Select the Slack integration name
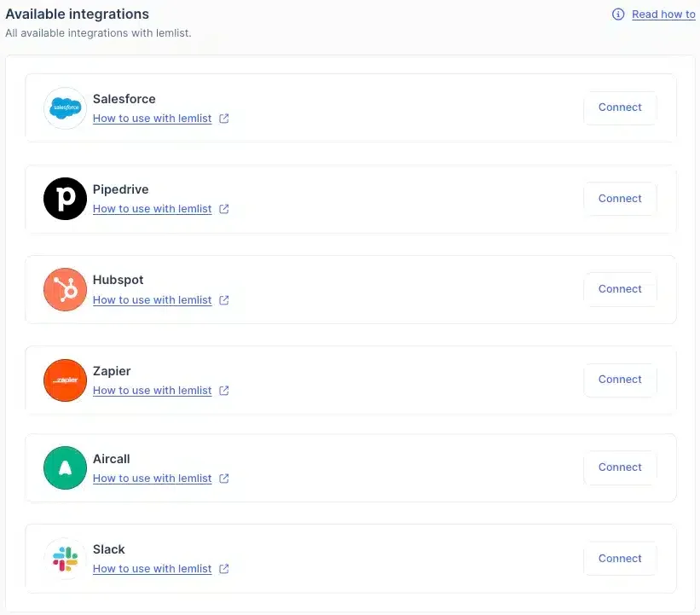The width and height of the screenshot is (700, 615). tap(109, 549)
